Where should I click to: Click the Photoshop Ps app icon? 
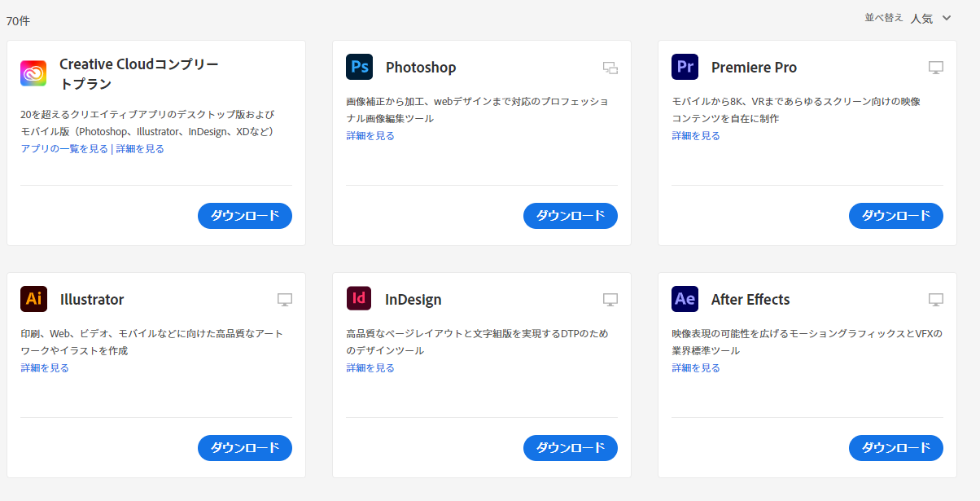coord(359,67)
